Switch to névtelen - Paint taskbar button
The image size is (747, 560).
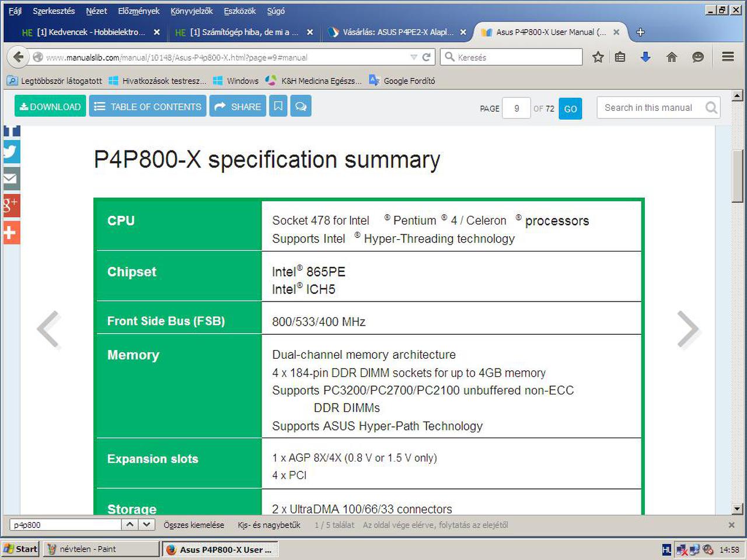click(101, 549)
